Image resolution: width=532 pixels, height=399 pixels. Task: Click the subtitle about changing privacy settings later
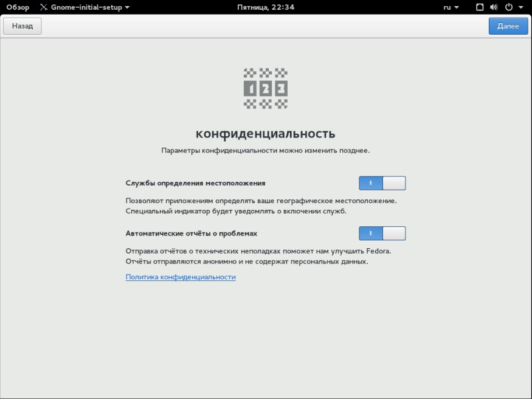pyautogui.click(x=266, y=150)
